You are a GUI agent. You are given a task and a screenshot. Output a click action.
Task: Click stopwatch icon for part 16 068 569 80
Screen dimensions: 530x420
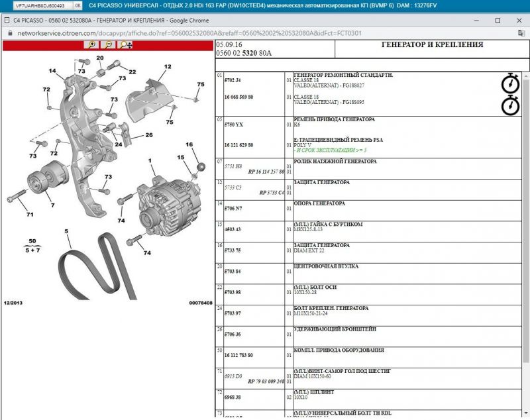pyautogui.click(x=510, y=105)
